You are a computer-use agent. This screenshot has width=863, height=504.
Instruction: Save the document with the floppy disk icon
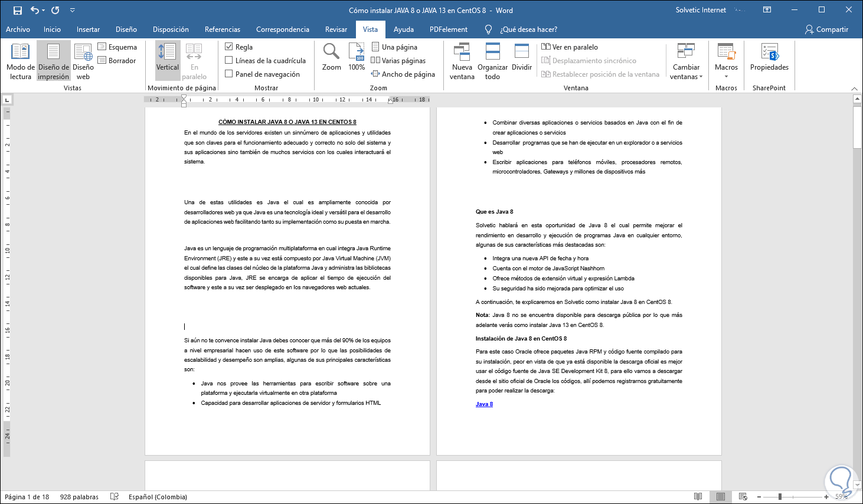[x=18, y=10]
